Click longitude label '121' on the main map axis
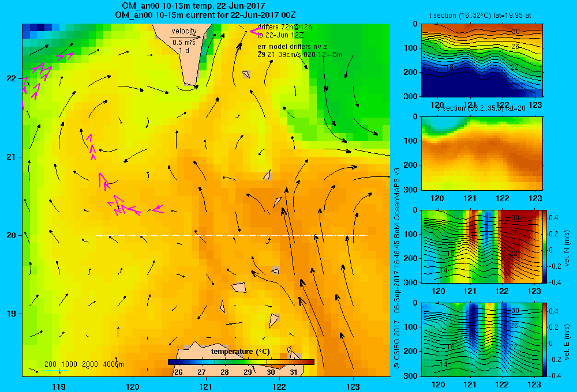 (x=206, y=386)
